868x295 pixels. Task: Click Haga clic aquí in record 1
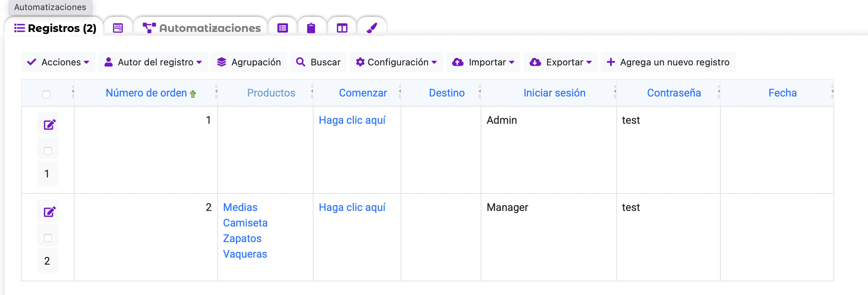[352, 120]
